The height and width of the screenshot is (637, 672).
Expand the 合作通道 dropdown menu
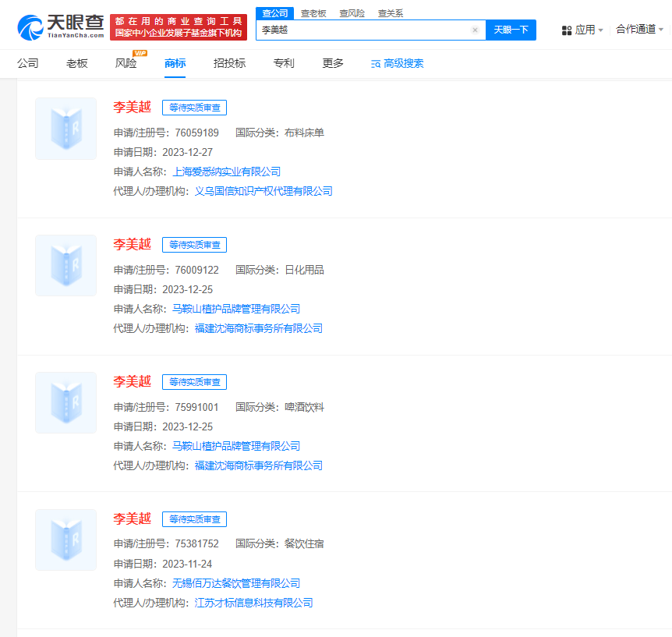tap(639, 29)
